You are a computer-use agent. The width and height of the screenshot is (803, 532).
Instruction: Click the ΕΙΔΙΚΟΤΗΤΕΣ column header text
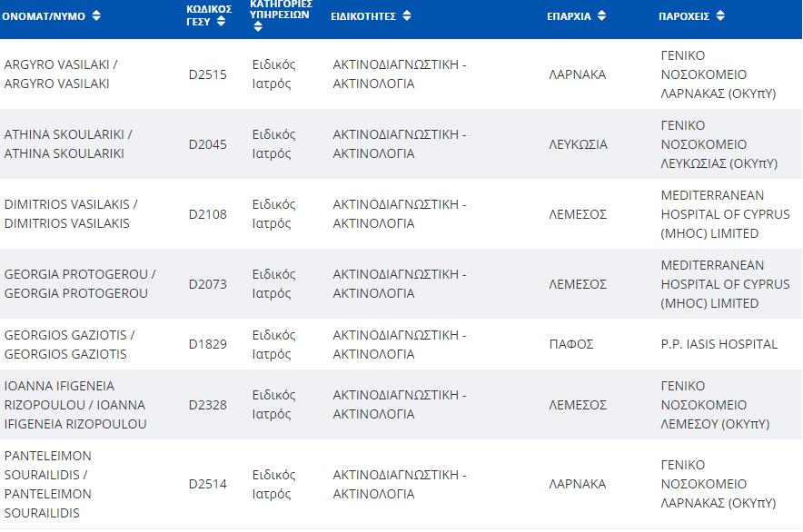(x=365, y=16)
